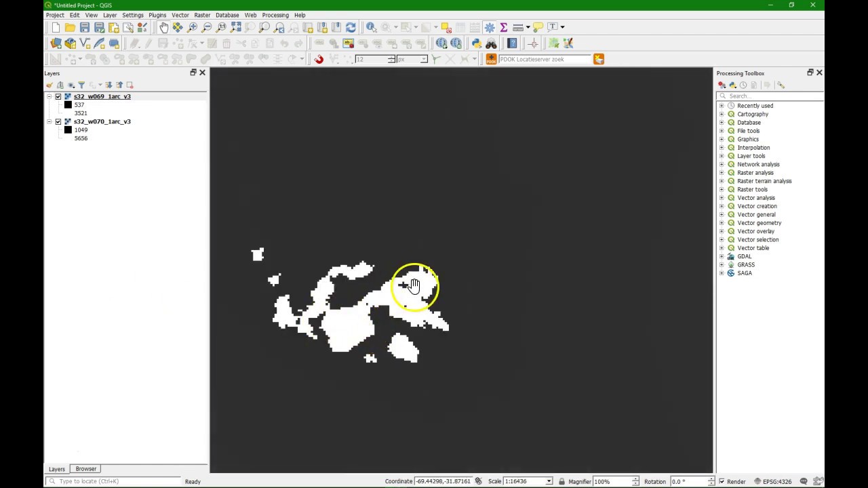
Task: Click the Recently used toolbox entry
Action: 755,106
